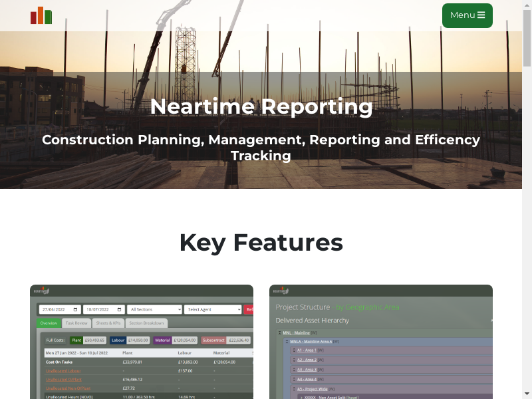Image resolution: width=532 pixels, height=399 pixels.
Task: Click the green Plant cost badge
Action: [76, 340]
